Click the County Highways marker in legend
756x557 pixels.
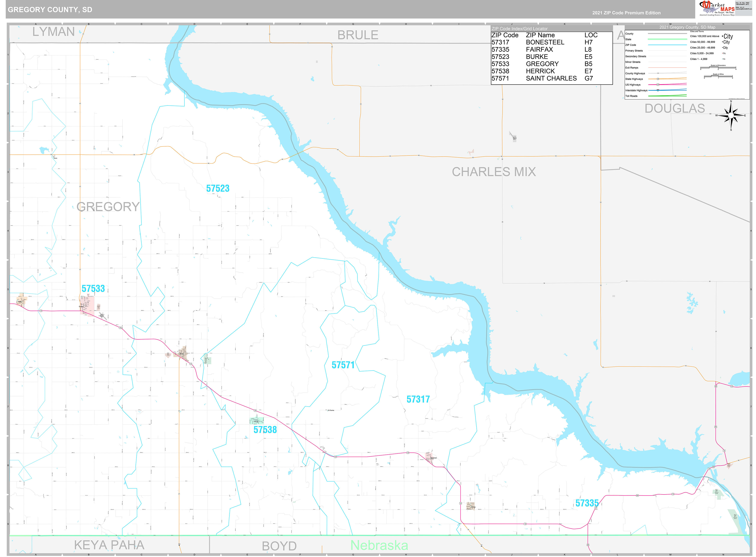pos(658,73)
